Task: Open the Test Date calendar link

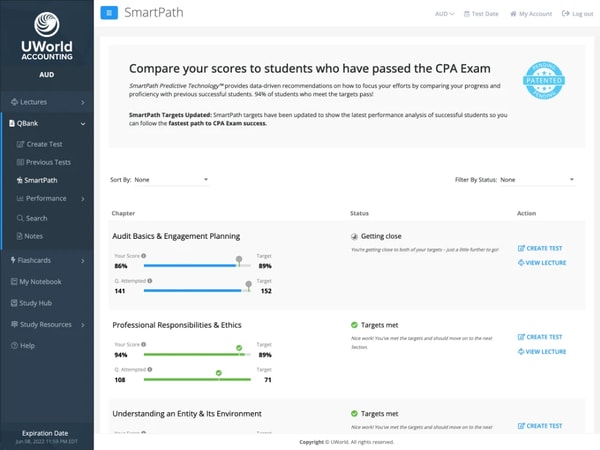Action: 481,14
